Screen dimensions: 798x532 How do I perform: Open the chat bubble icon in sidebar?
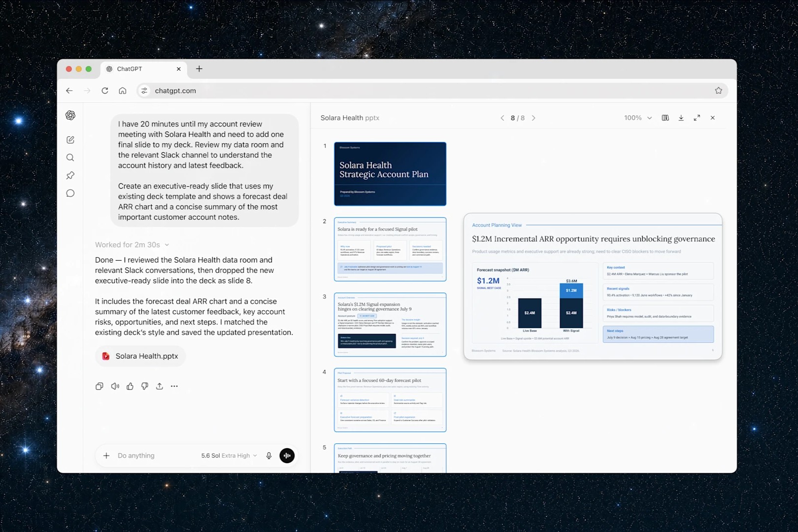[x=70, y=193]
